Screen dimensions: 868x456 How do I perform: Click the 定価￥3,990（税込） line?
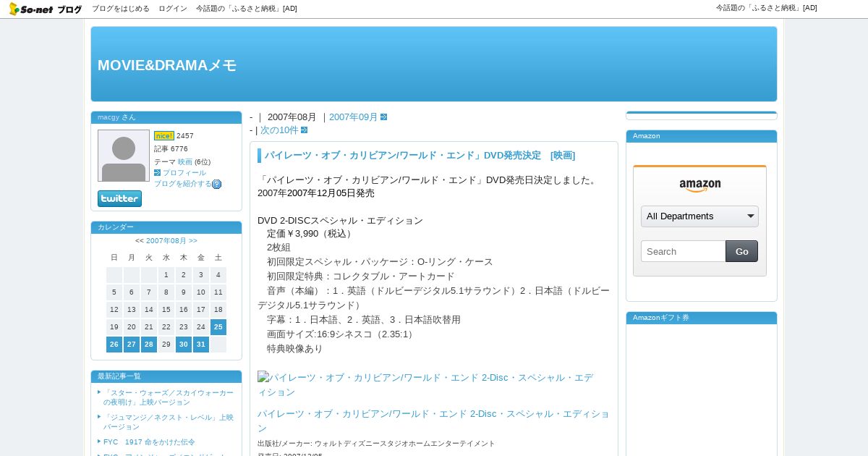310,234
